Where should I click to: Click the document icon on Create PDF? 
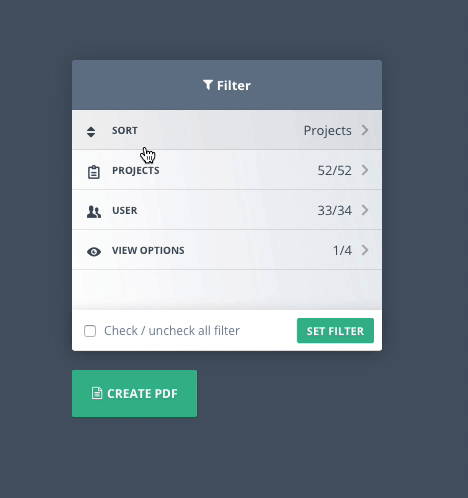97,393
